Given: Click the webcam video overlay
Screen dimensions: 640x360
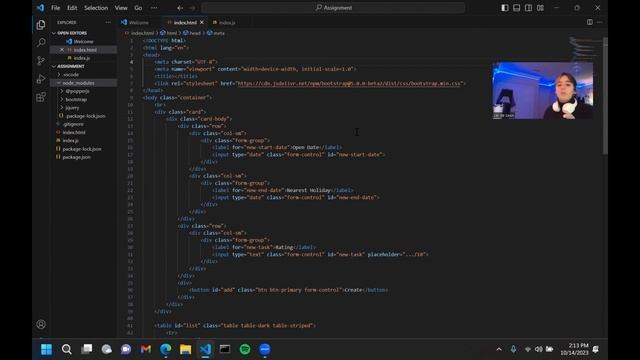Looking at the screenshot, I should pyautogui.click(x=542, y=91).
